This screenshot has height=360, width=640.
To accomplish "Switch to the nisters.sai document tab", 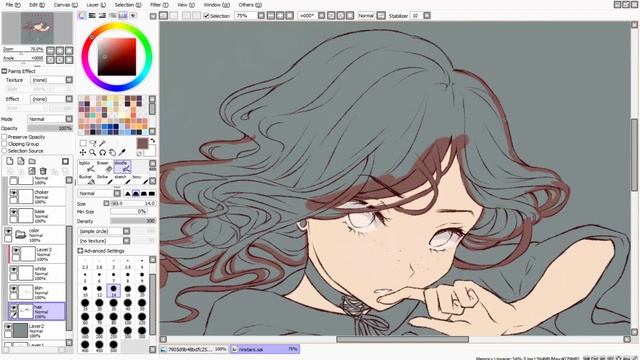I will tap(265, 349).
